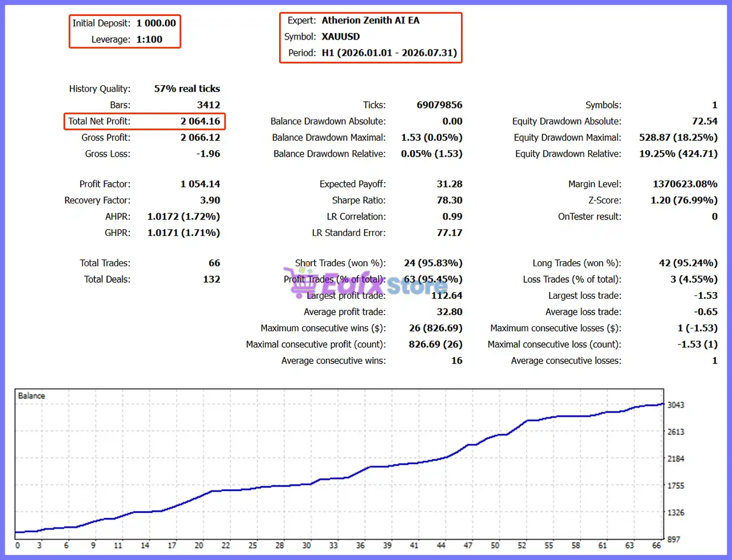Click the 3043 value on chart axis
The height and width of the screenshot is (560, 732).
coord(676,405)
